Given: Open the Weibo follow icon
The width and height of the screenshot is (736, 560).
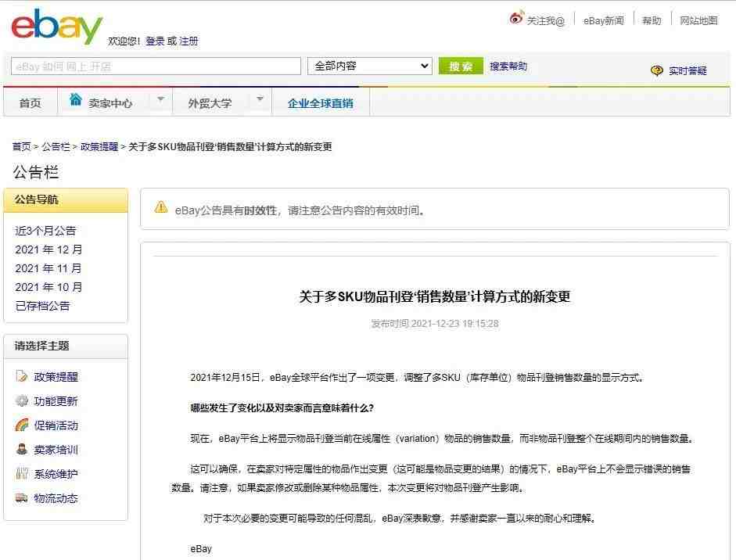Looking at the screenshot, I should (516, 18).
